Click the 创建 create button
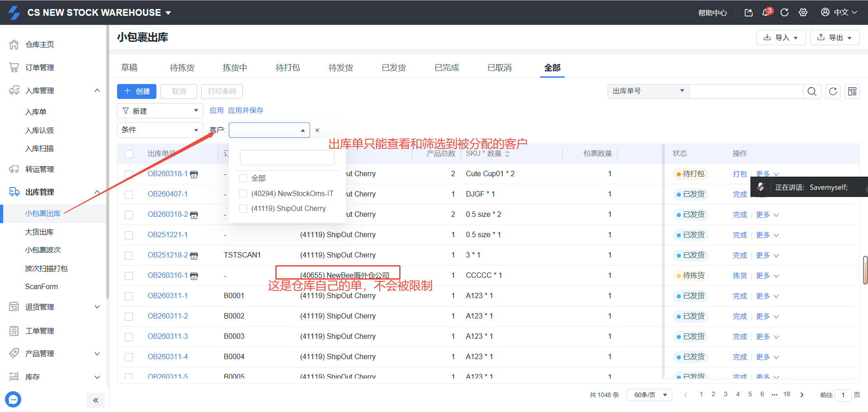 point(137,91)
